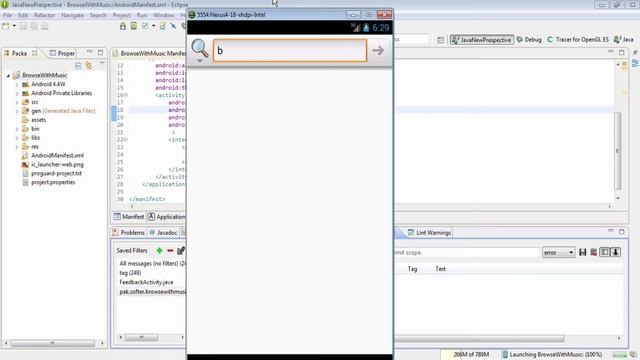Open the Lint Warnings tab
The height and width of the screenshot is (360, 640).
point(429,233)
